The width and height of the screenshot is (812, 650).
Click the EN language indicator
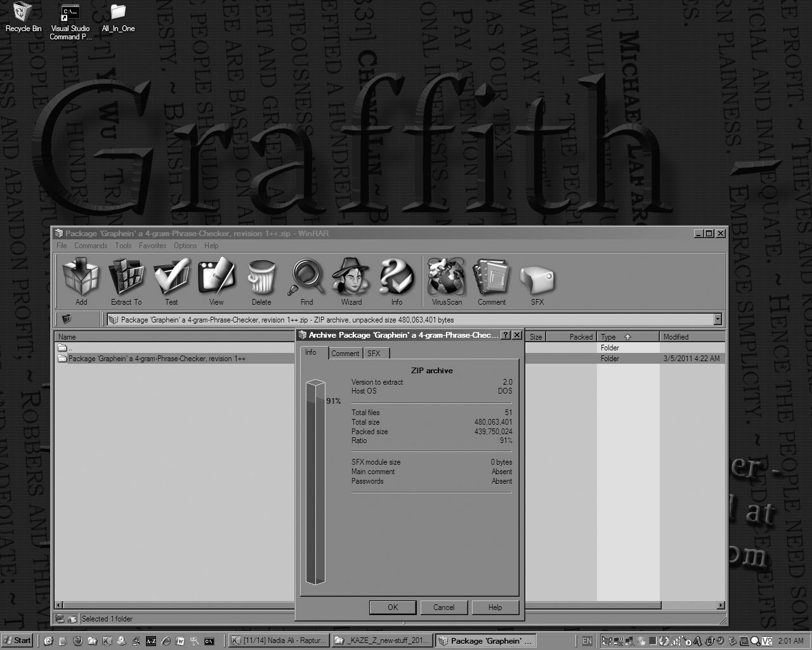[x=587, y=641]
